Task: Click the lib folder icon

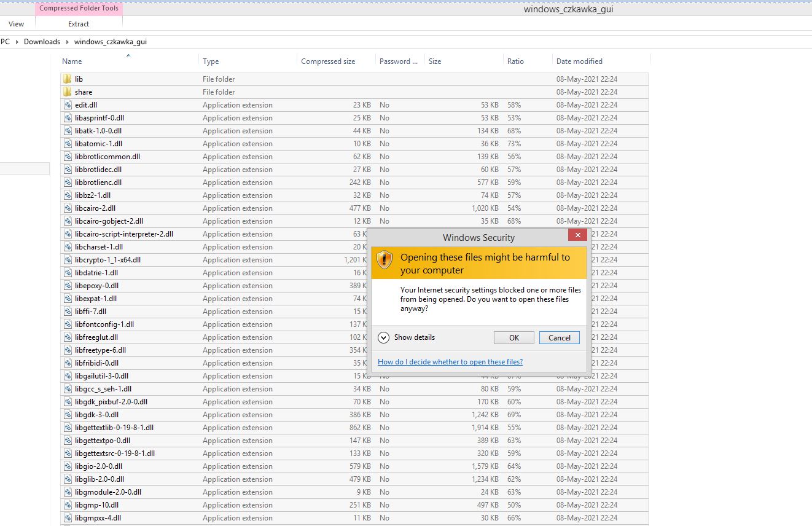Action: [67, 79]
